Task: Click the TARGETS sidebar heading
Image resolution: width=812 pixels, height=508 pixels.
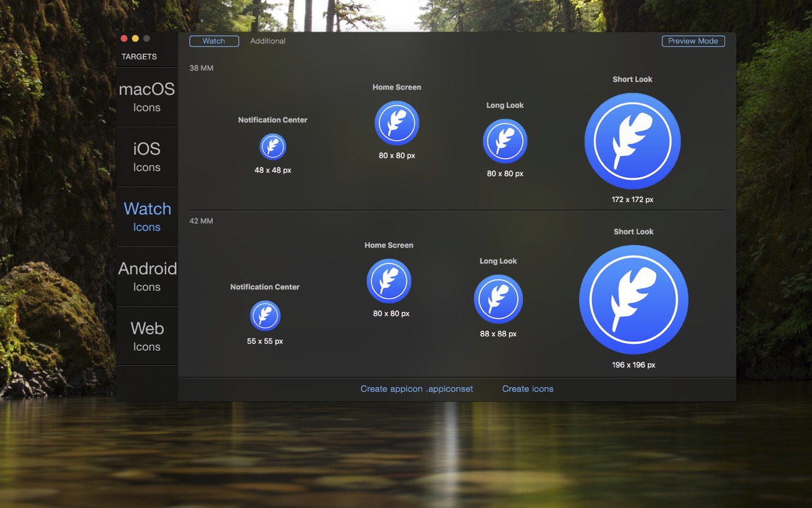Action: 139,57
